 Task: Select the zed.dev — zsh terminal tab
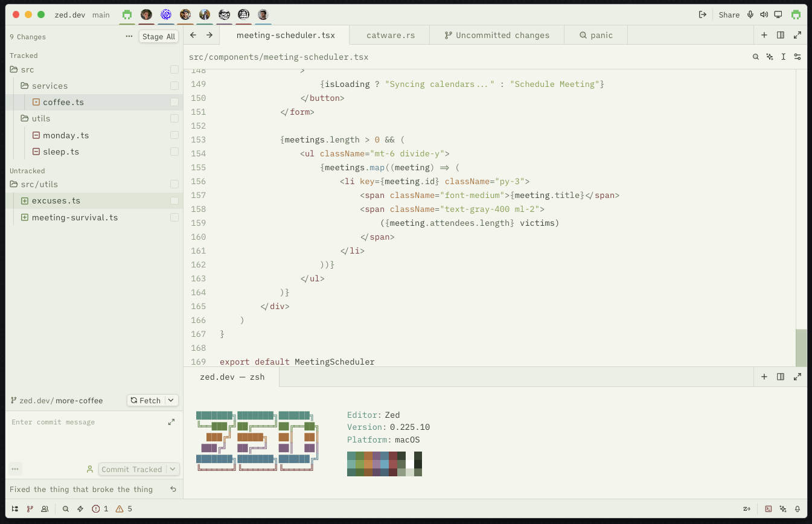pyautogui.click(x=232, y=377)
